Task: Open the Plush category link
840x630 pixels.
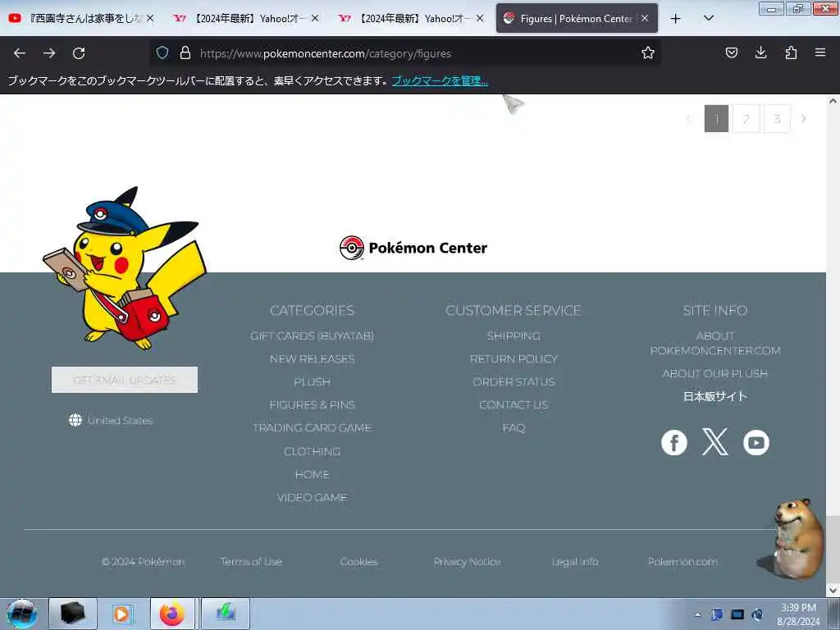Action: pos(313,382)
